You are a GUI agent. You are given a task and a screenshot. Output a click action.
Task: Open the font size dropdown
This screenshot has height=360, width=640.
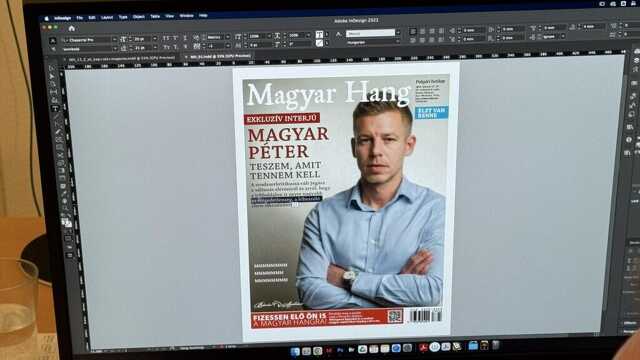[155, 39]
